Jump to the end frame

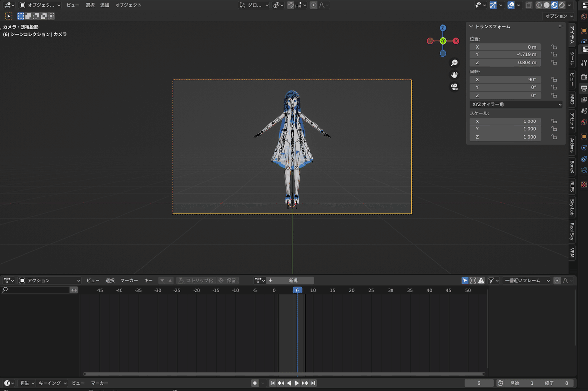tap(313, 383)
